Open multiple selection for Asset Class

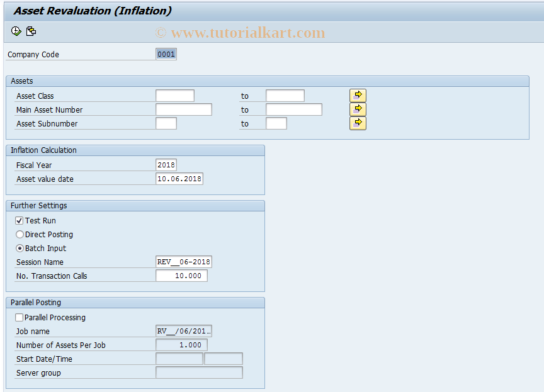coord(357,95)
